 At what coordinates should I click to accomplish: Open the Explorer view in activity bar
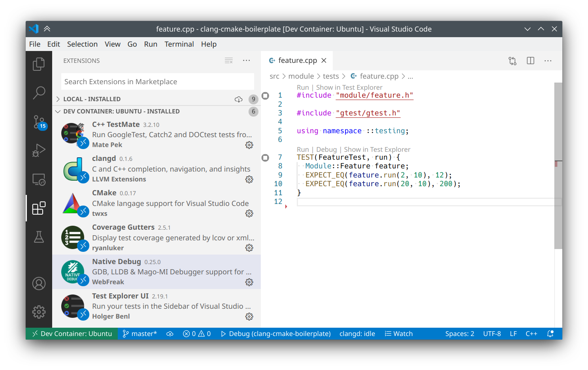39,64
